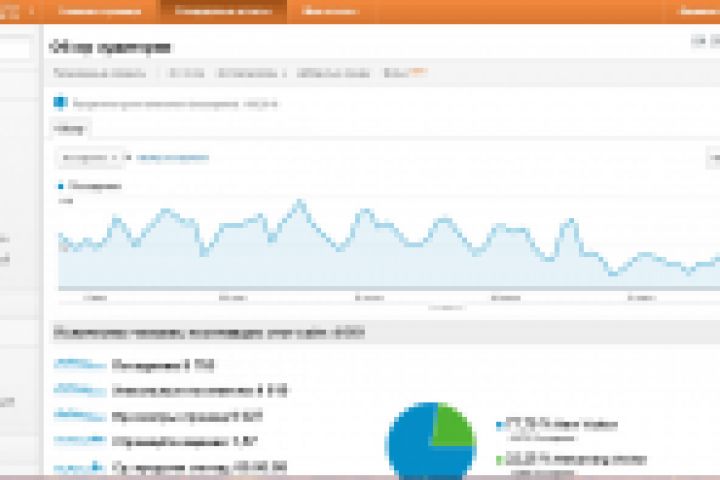The image size is (720, 480).
Task: Click the toolbar item with the orange beta label
Action: (405, 73)
